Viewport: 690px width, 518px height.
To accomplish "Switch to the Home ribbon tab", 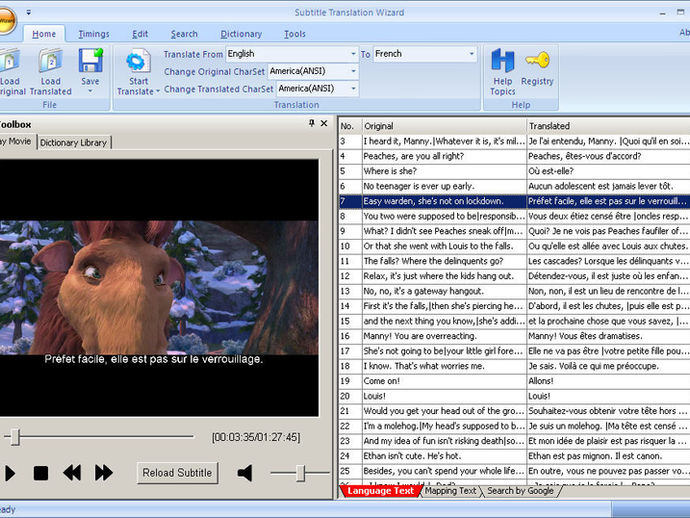I will pos(44,34).
